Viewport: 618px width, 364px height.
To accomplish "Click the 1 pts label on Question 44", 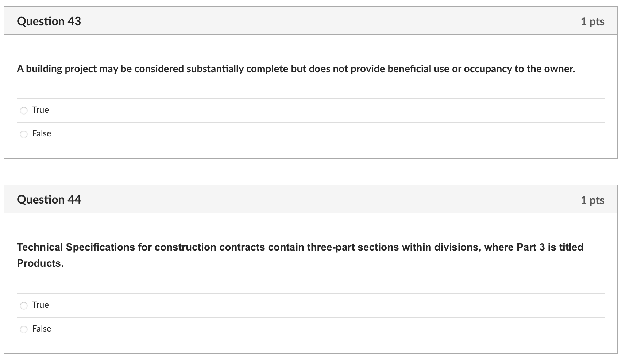I will 592,200.
